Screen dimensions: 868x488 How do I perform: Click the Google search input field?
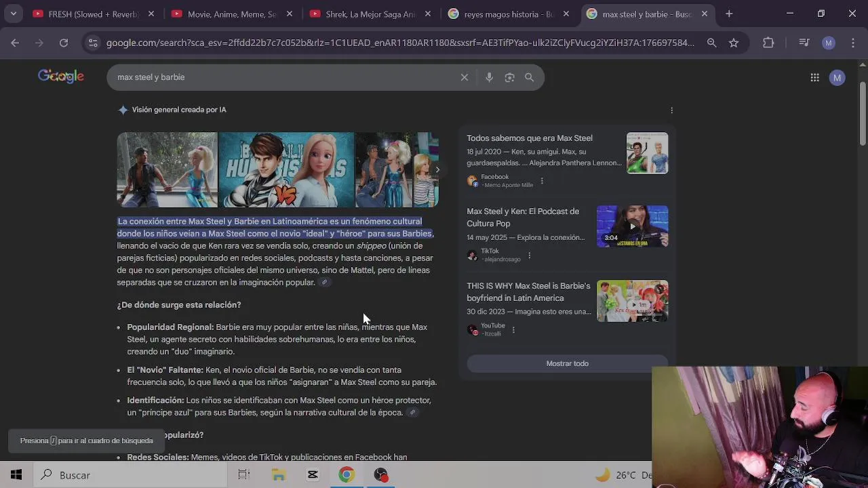pyautogui.click(x=285, y=77)
